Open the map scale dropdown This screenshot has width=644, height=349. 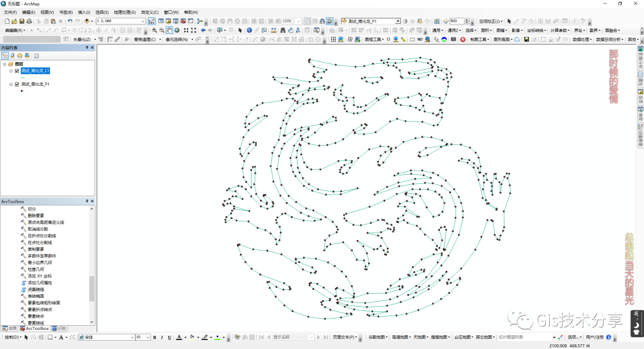[x=143, y=21]
